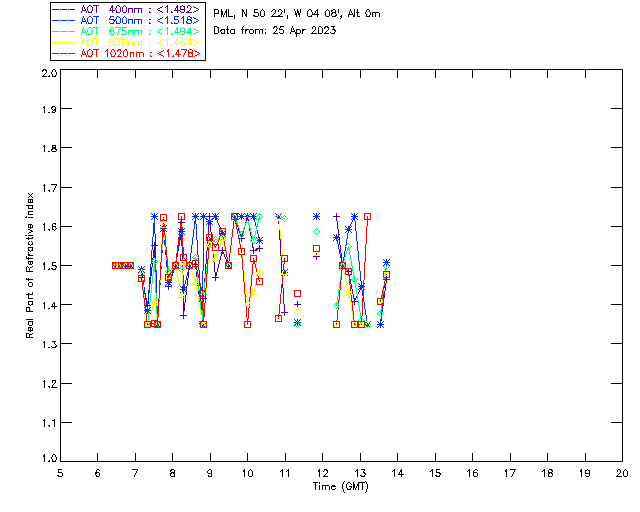Click the time-axis tick label 5
The width and height of the screenshot is (640, 512).
pos(60,473)
